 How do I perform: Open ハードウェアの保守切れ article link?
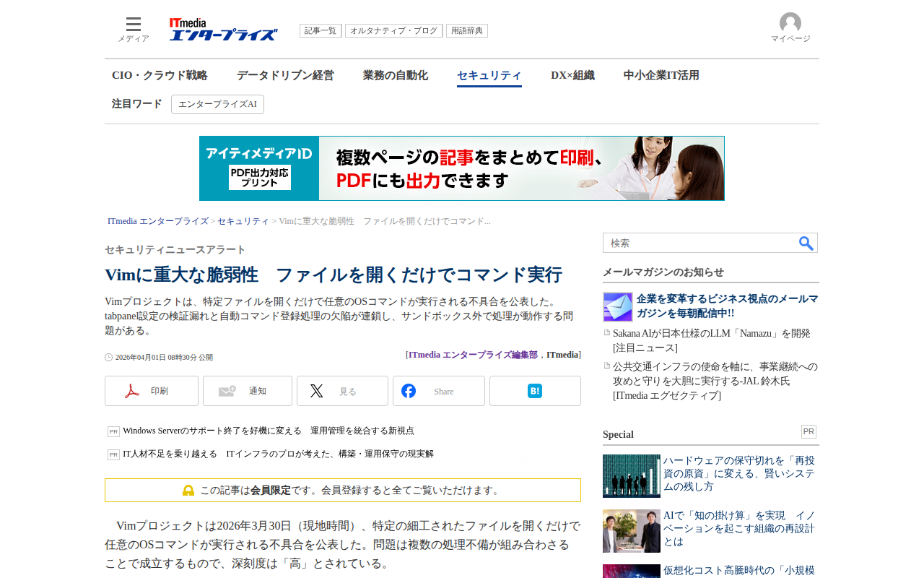coord(740,473)
